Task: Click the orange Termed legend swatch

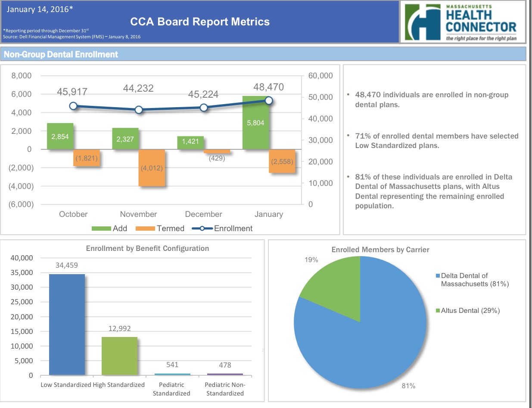Action: coord(145,229)
